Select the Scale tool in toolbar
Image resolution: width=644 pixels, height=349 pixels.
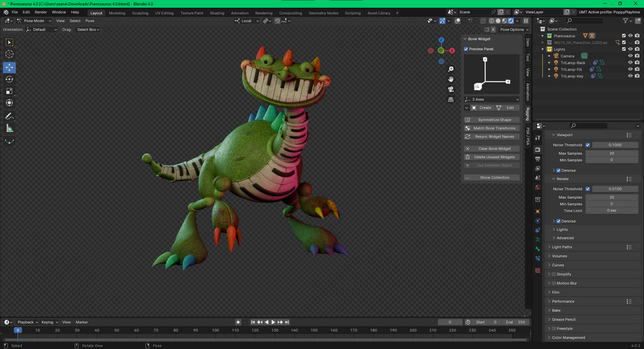pos(10,92)
